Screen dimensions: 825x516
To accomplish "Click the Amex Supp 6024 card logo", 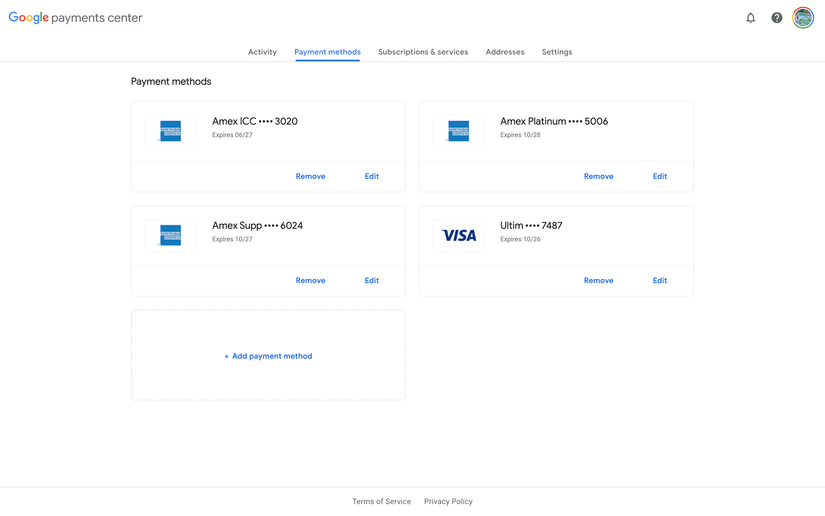I will point(171,235).
